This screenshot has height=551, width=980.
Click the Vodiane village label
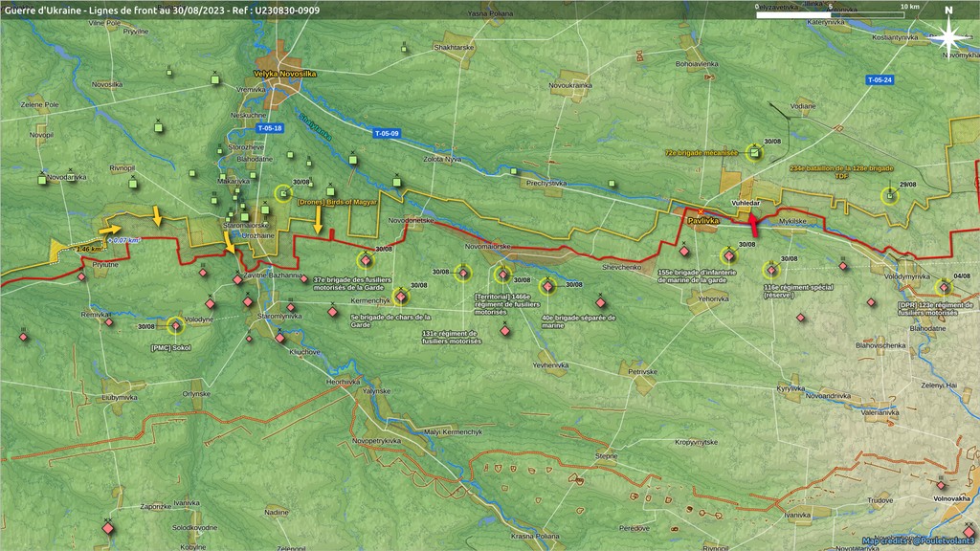click(x=803, y=106)
